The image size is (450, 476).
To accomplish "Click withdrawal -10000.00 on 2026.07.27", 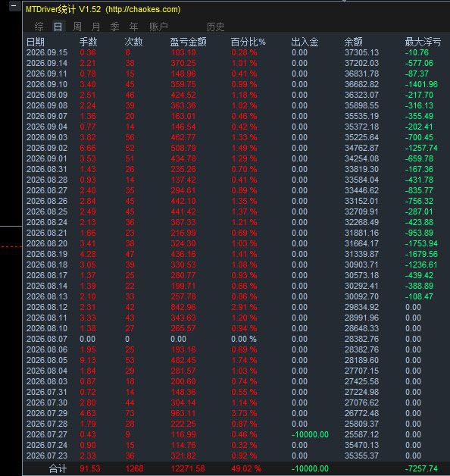I will click(310, 435).
